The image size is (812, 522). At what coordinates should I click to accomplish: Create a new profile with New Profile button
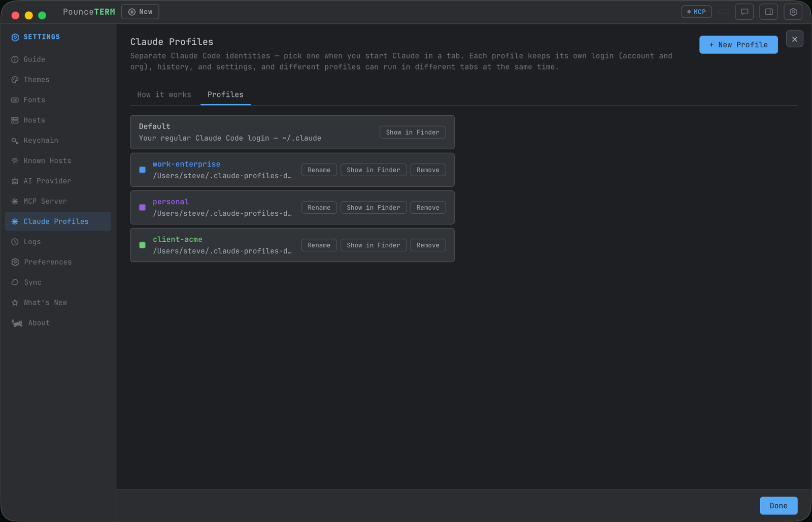click(x=738, y=45)
